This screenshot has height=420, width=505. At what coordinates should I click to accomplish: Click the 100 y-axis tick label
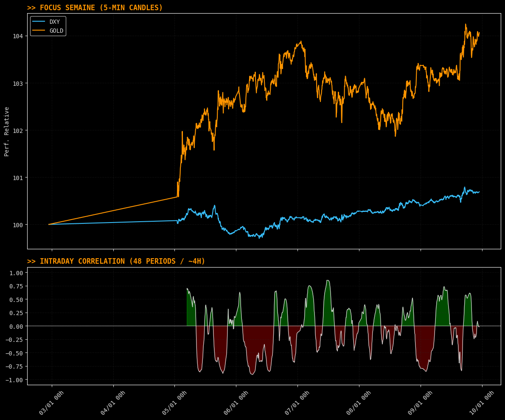coord(18,225)
